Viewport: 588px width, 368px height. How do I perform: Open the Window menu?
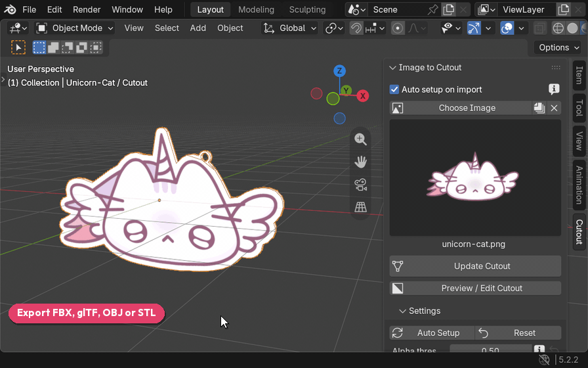click(127, 9)
